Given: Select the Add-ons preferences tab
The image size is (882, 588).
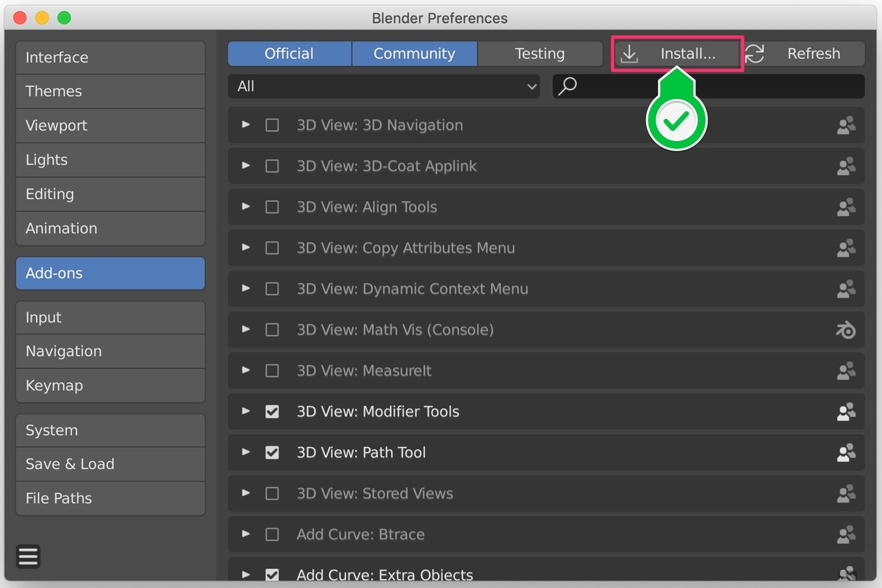Looking at the screenshot, I should [x=110, y=273].
